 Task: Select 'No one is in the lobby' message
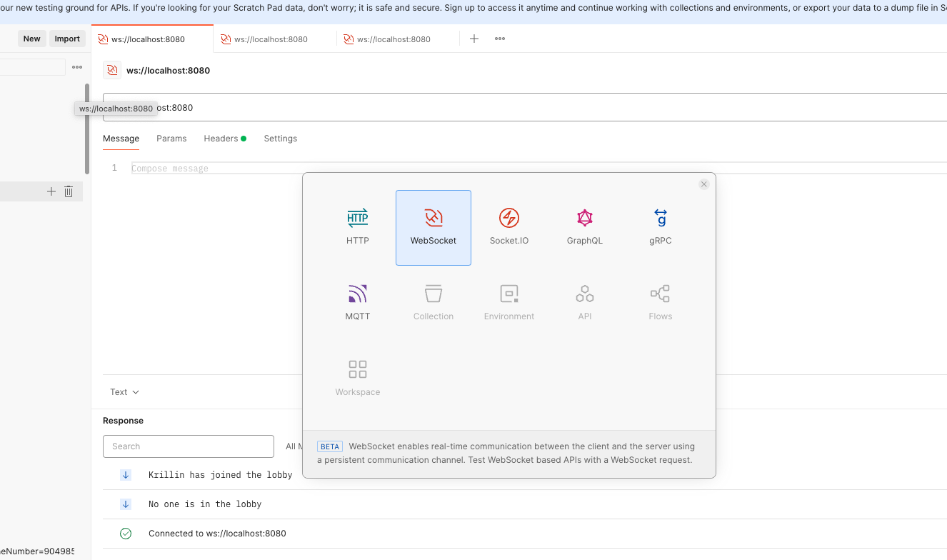click(x=205, y=504)
